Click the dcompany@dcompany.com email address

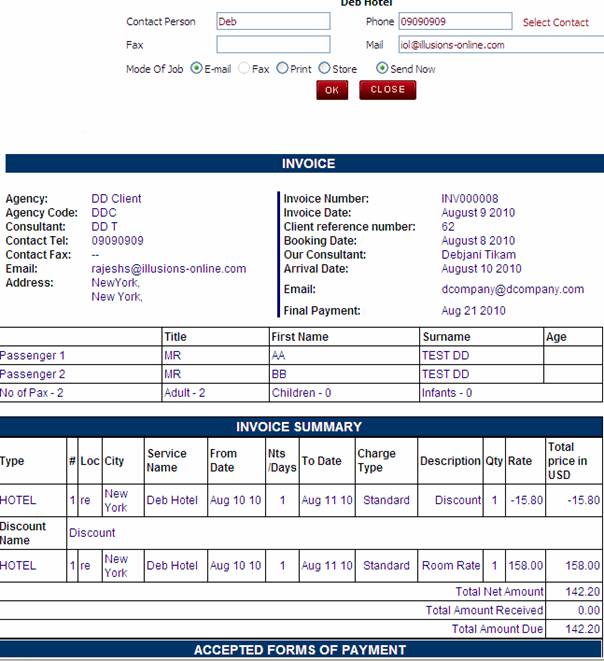tap(512, 289)
